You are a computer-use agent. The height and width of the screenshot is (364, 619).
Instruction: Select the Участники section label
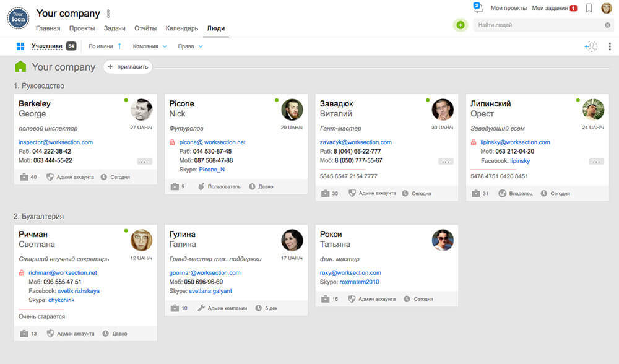[x=47, y=46]
